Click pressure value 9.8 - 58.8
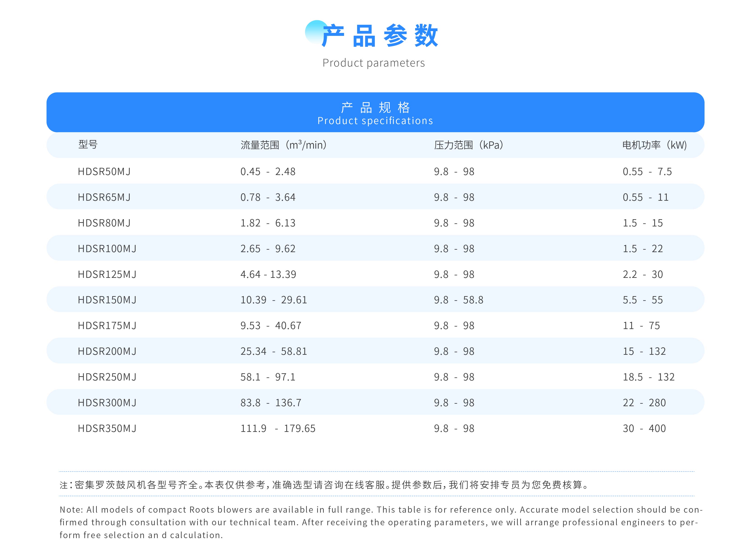The height and width of the screenshot is (560, 751). point(458,300)
